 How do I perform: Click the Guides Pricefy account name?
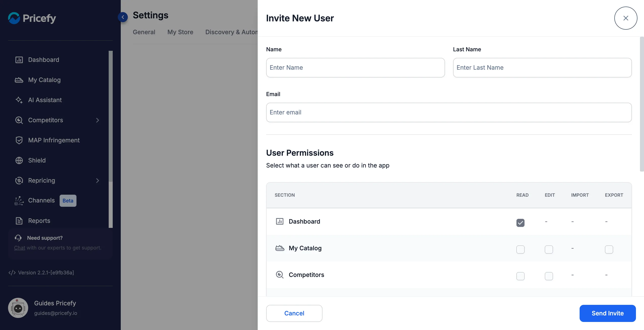[x=55, y=303]
